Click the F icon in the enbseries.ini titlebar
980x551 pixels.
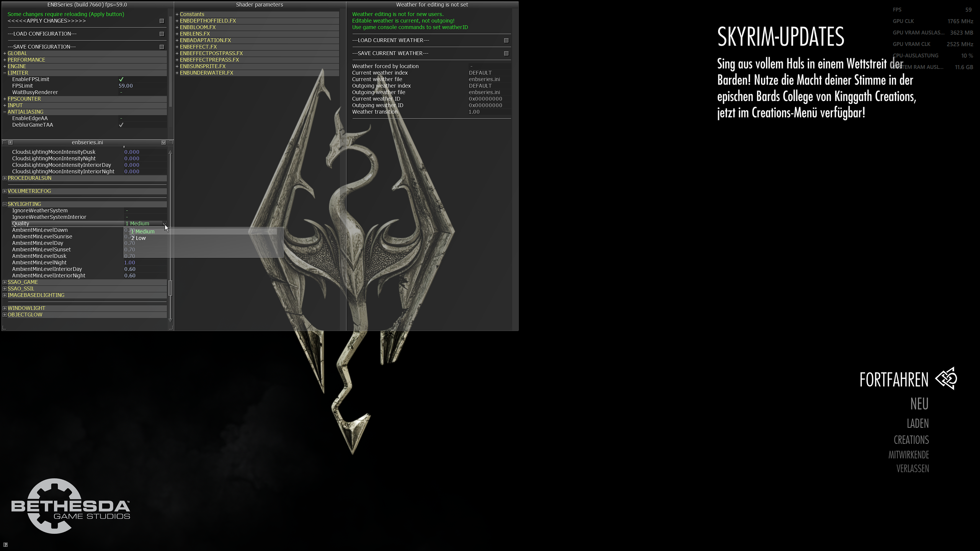coord(11,143)
